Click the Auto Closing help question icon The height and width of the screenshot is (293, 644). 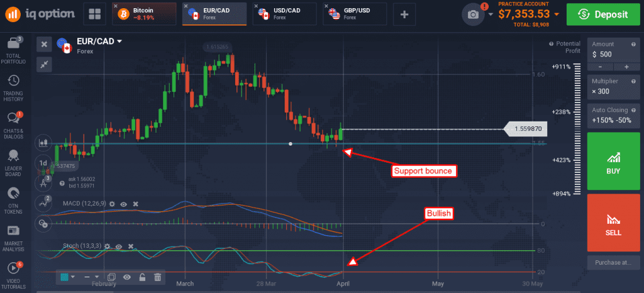coord(633,110)
